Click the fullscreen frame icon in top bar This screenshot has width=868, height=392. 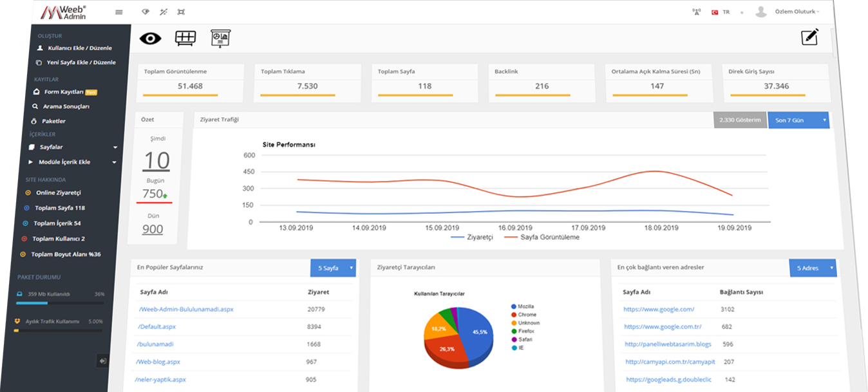181,12
